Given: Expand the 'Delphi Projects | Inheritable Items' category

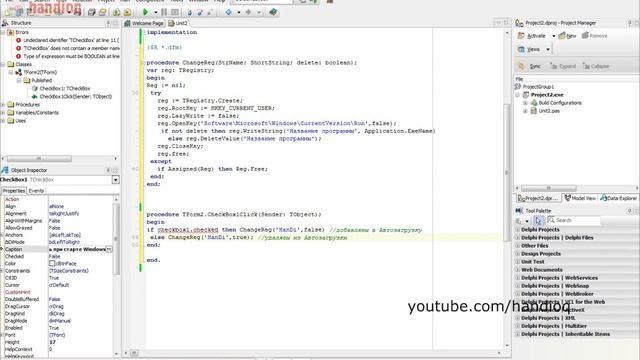Looking at the screenshot, I should tap(518, 334).
